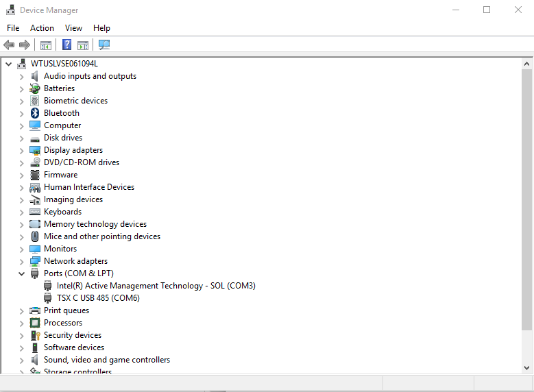
Task: Open the Help menu
Action: coord(101,28)
